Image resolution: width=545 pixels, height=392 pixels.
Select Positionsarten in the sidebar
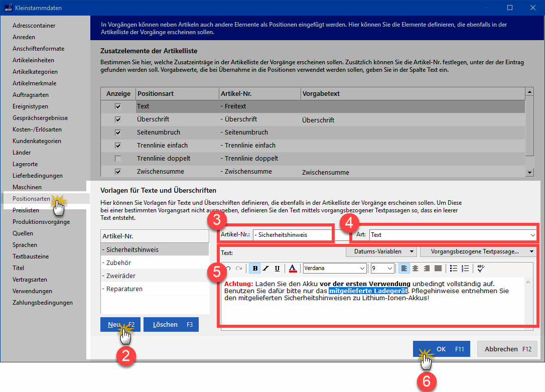point(31,198)
